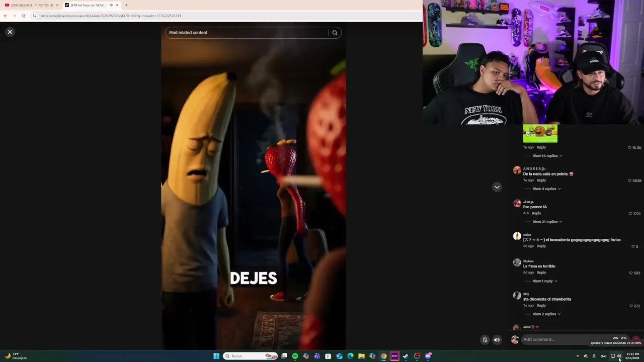The image size is (644, 362).
Task: Expand View 21 replies under Eso parece IA
Action: [x=547, y=222]
